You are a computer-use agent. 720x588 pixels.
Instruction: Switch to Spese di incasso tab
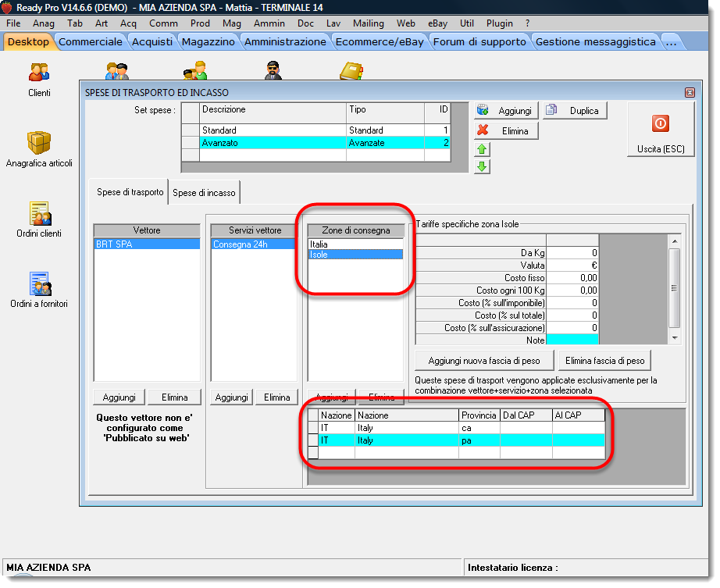pos(204,193)
